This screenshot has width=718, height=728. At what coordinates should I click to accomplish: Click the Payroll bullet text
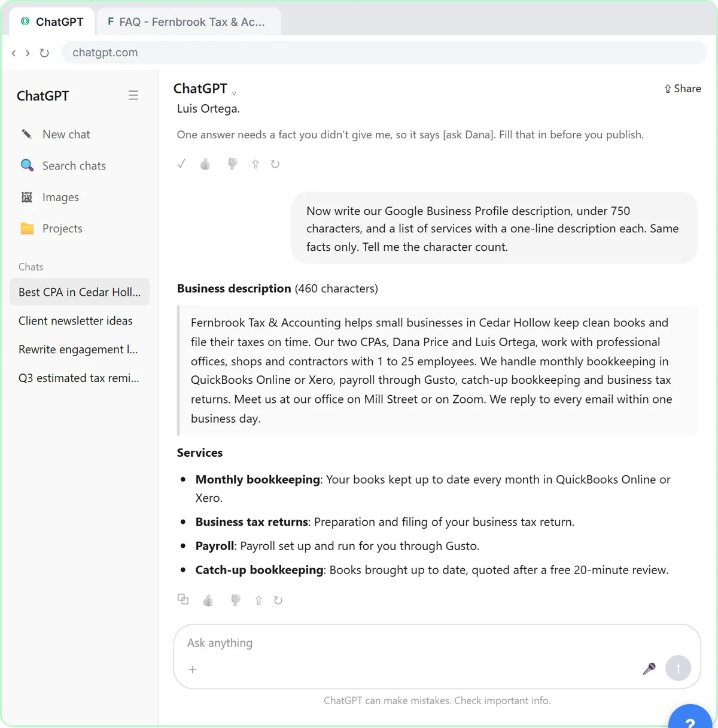coord(337,546)
